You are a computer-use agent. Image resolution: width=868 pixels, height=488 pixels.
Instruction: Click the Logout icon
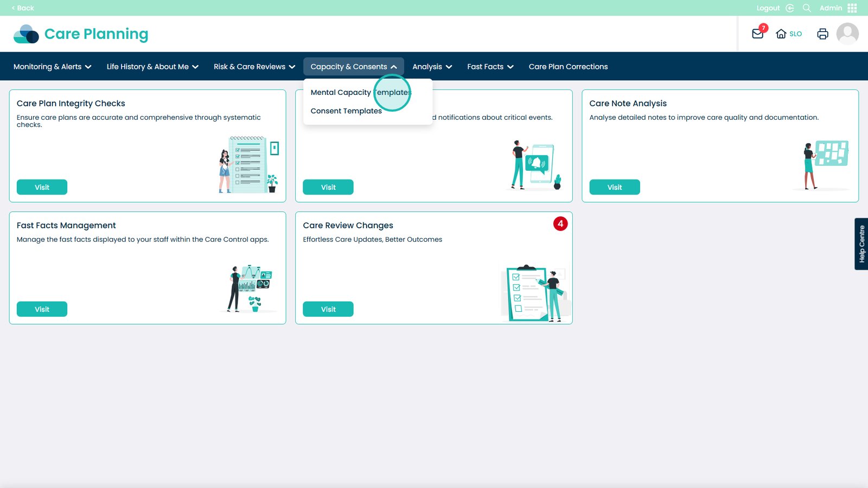(790, 8)
